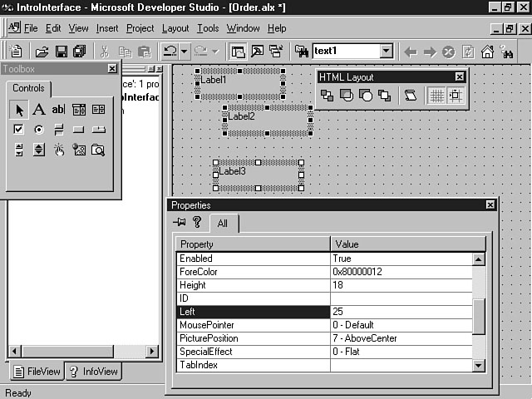Click the Home icon in toolbar
Viewport: 532px width, 399px height.
tap(488, 52)
